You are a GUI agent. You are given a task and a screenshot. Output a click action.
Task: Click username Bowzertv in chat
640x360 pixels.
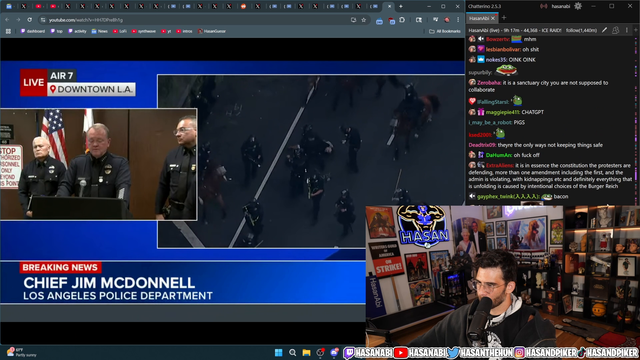pos(498,39)
